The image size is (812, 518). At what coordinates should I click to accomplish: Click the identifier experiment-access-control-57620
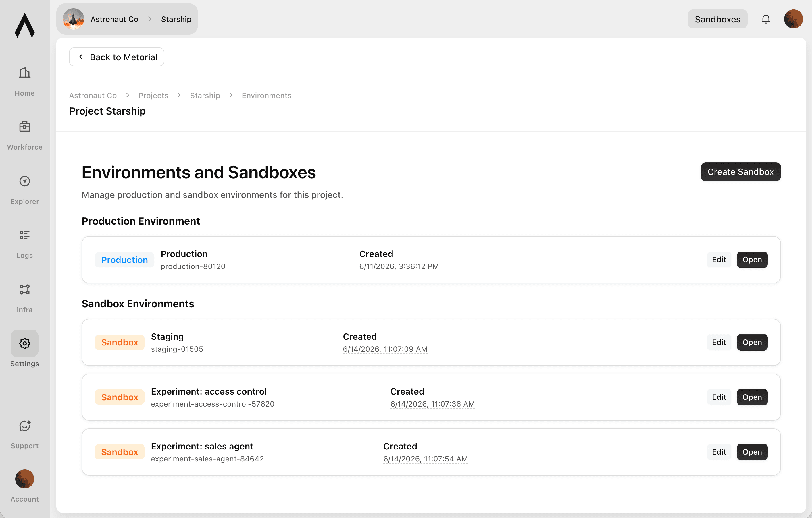point(212,404)
